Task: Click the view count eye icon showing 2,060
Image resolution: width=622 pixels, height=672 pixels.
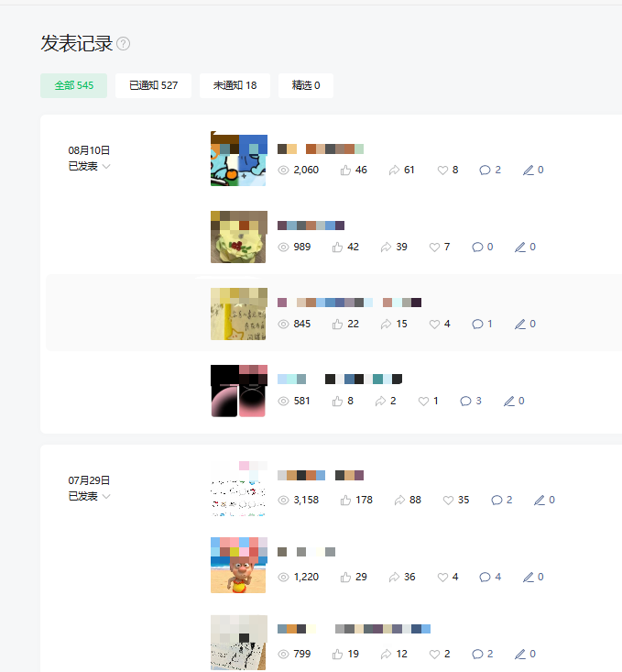Action: [283, 171]
